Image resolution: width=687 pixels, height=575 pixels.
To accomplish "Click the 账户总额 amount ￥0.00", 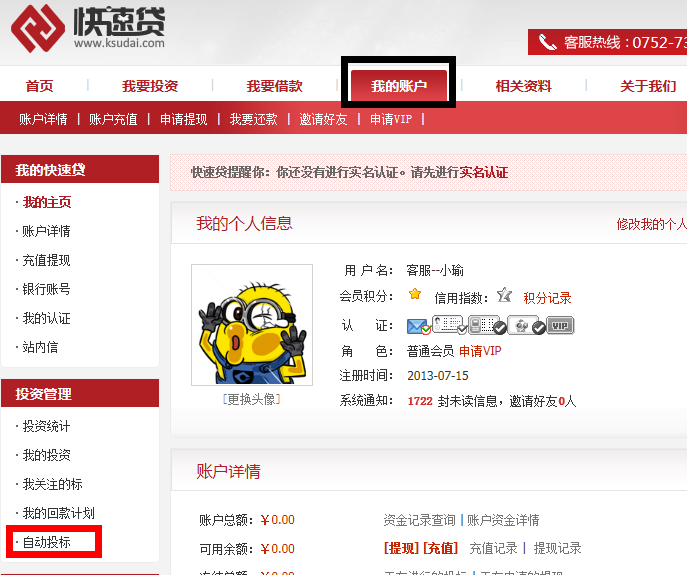I will pos(277,520).
